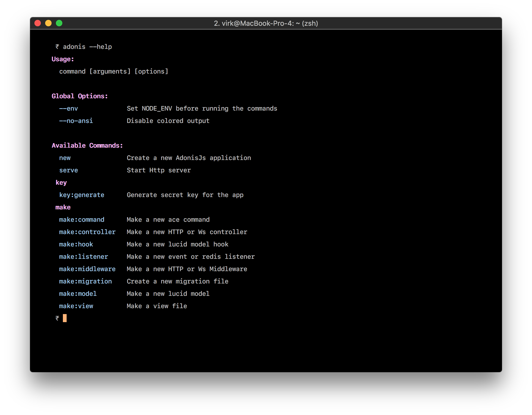532x415 pixels.
Task: Click the 'new' command name
Action: point(65,158)
